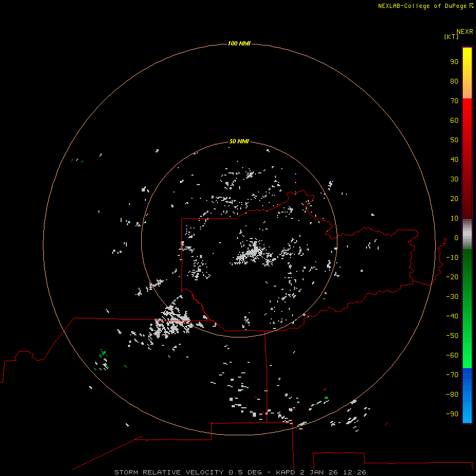
Task: Select the 50 NMI range ring label
Action: pyautogui.click(x=239, y=141)
